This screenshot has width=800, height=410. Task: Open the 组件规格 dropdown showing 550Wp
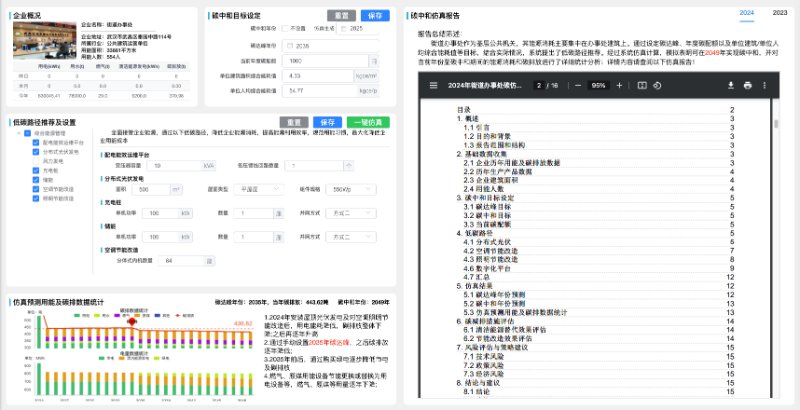(351, 189)
